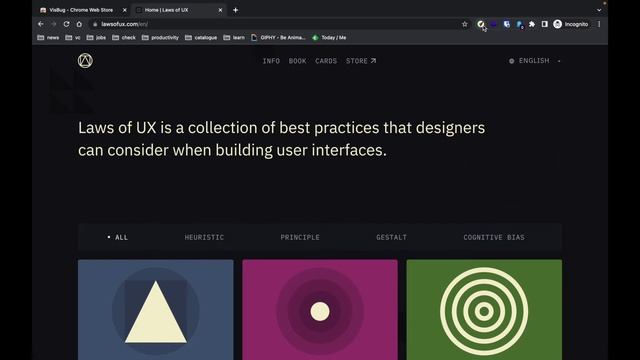The width and height of the screenshot is (640, 360).
Task: Click the site lock icon in address bar
Action: pos(95,24)
